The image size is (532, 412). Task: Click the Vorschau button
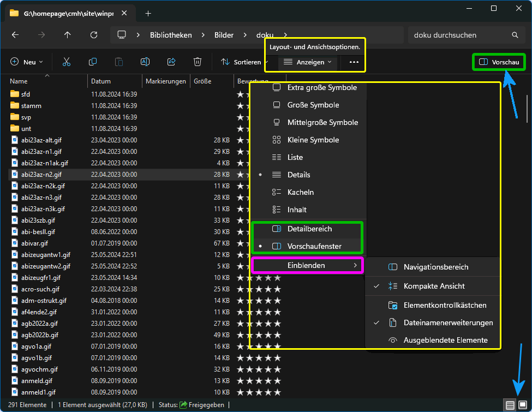tap(499, 62)
